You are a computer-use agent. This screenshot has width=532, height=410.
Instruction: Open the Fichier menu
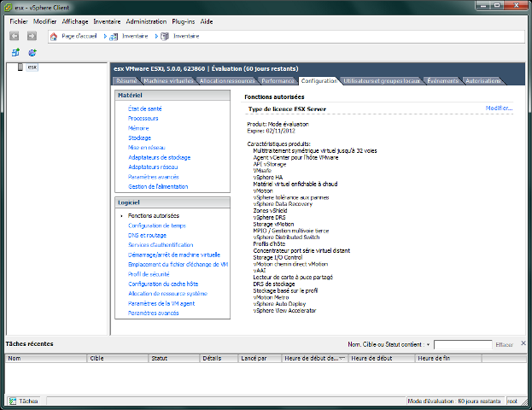19,21
